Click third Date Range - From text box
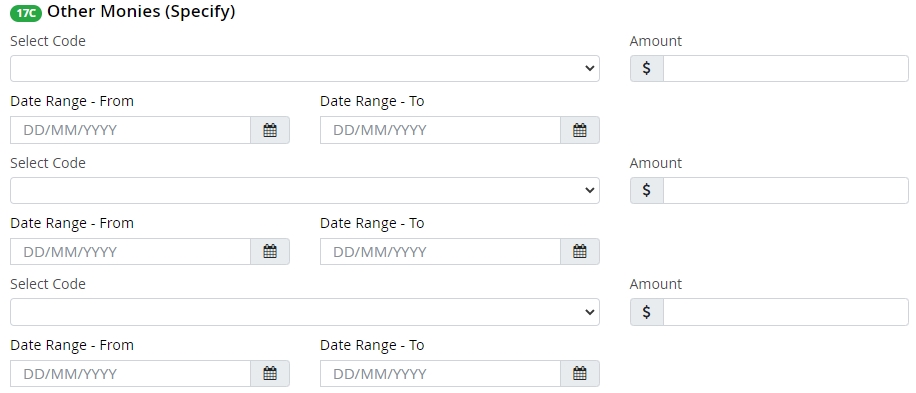The image size is (916, 393). pos(130,373)
